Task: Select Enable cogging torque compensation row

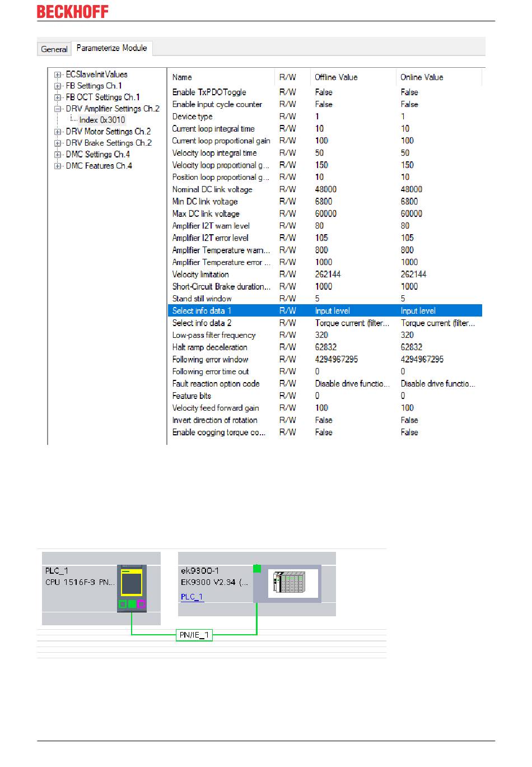Action: (x=325, y=433)
